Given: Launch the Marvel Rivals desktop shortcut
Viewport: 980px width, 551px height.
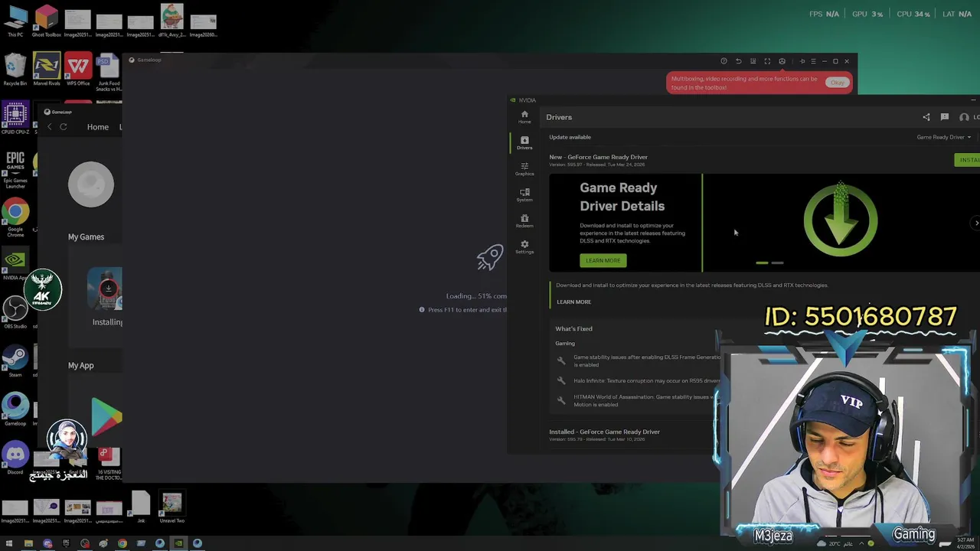Looking at the screenshot, I should (47, 70).
